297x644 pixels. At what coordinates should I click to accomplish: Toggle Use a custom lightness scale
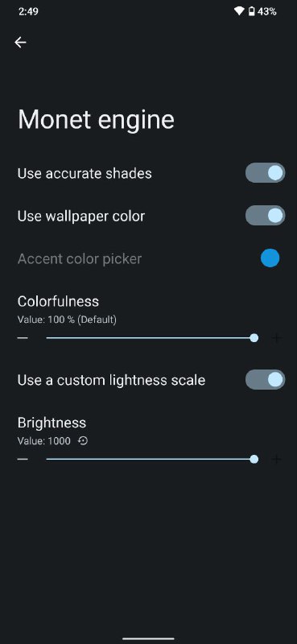point(265,380)
